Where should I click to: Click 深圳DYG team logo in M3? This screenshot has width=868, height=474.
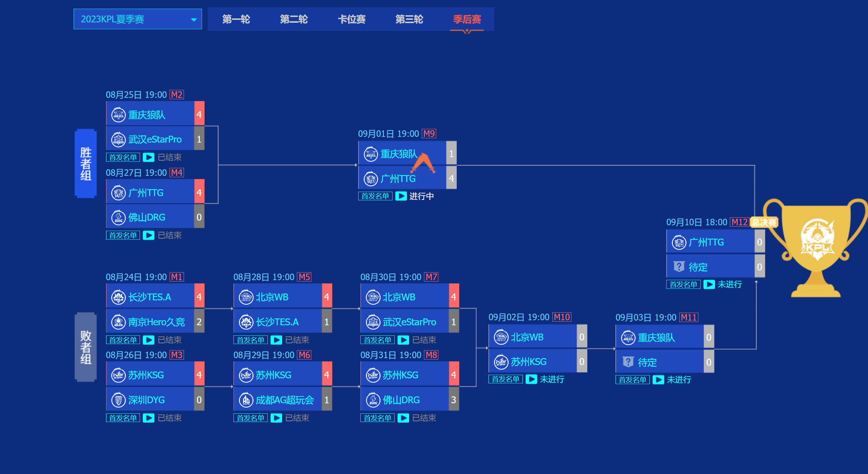pos(118,400)
